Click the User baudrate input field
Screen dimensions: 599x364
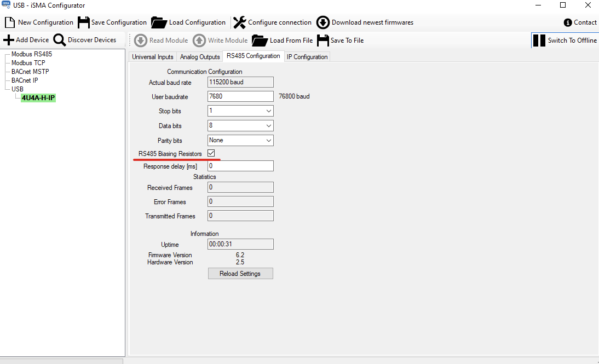coord(240,96)
